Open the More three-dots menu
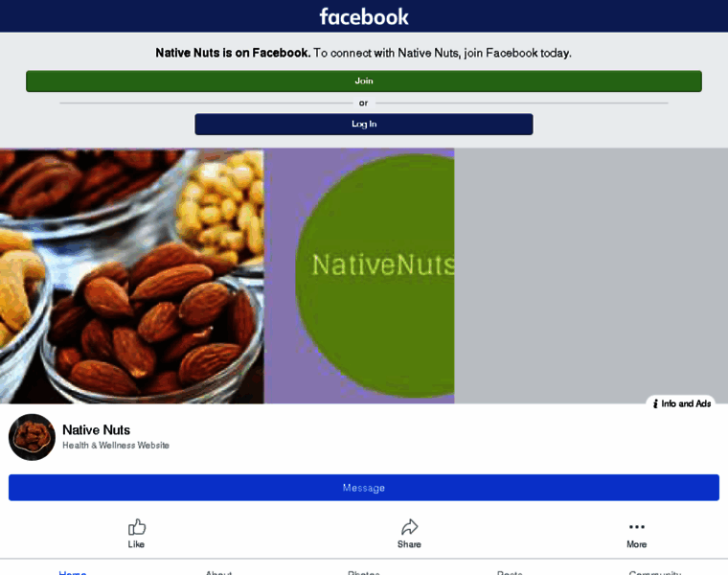This screenshot has height=575, width=728. (637, 527)
